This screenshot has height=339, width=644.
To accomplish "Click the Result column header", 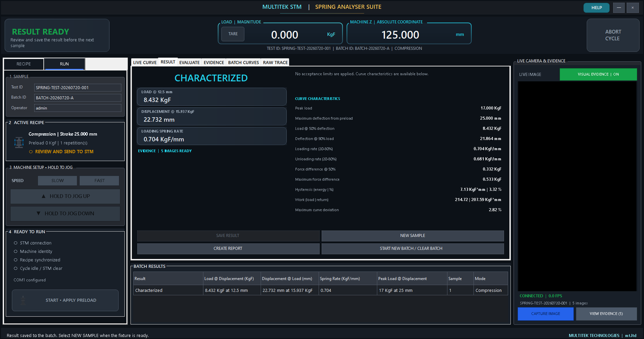I will click(x=168, y=279).
